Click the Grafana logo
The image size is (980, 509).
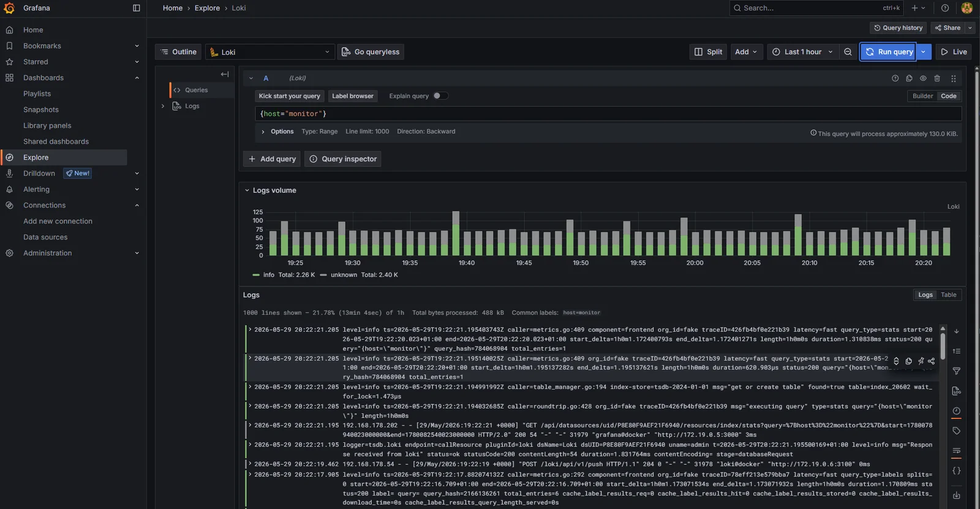click(x=9, y=8)
